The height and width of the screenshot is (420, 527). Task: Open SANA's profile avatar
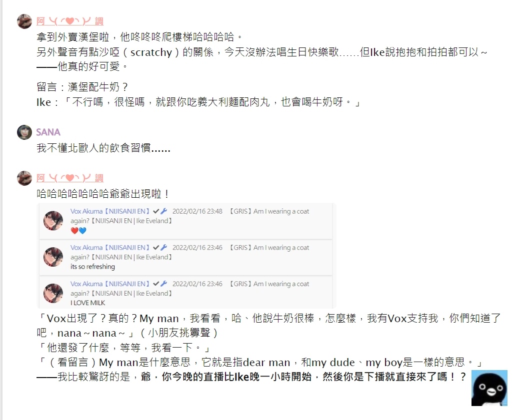pyautogui.click(x=24, y=132)
